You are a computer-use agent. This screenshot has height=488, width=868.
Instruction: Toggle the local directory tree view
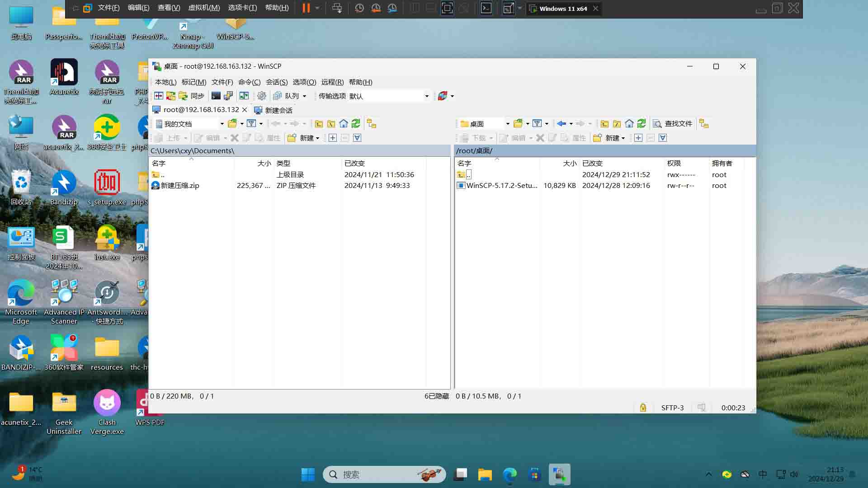tap(372, 123)
